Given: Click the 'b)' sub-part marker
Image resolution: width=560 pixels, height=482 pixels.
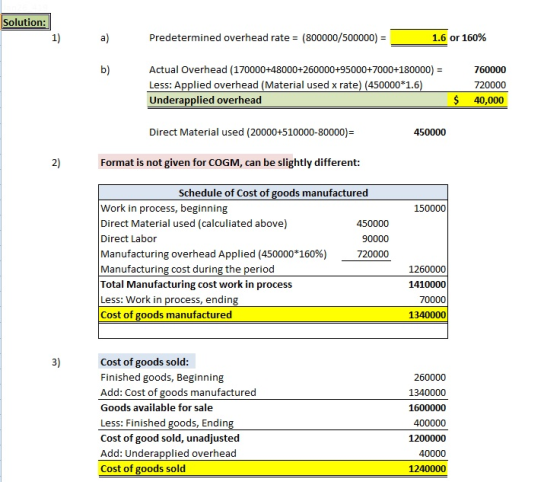Looking at the screenshot, I should tap(105, 70).
